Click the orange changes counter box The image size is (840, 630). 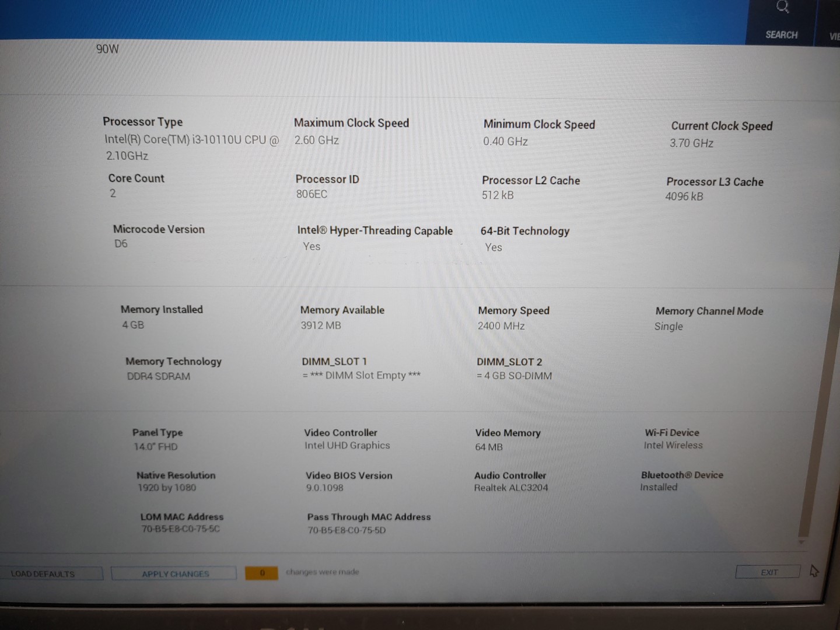tap(261, 573)
